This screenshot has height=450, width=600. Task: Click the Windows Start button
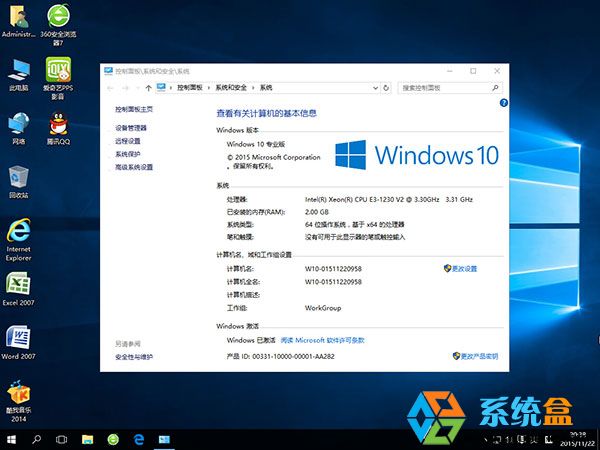12,439
